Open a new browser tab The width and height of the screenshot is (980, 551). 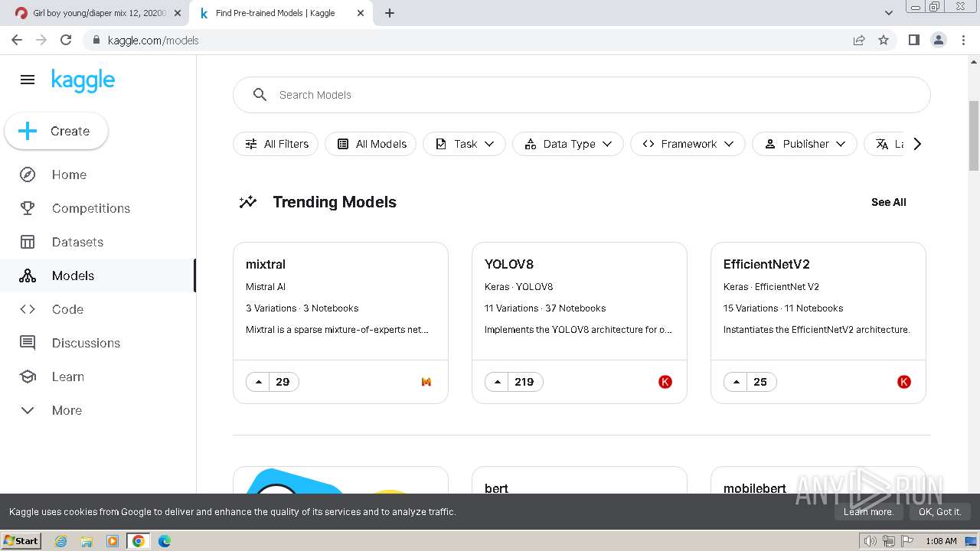pos(390,13)
